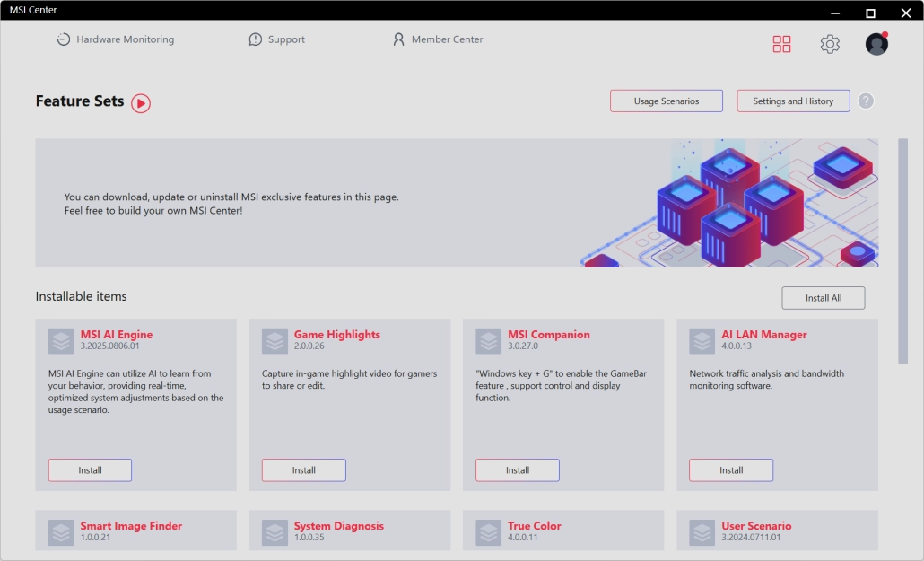The height and width of the screenshot is (561, 924).
Task: Install MSI Companion
Action: click(x=518, y=470)
